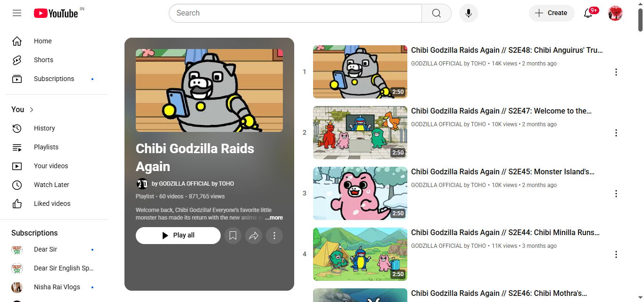The image size is (644, 302).
Task: Click the Shorts icon
Action: [17, 60]
